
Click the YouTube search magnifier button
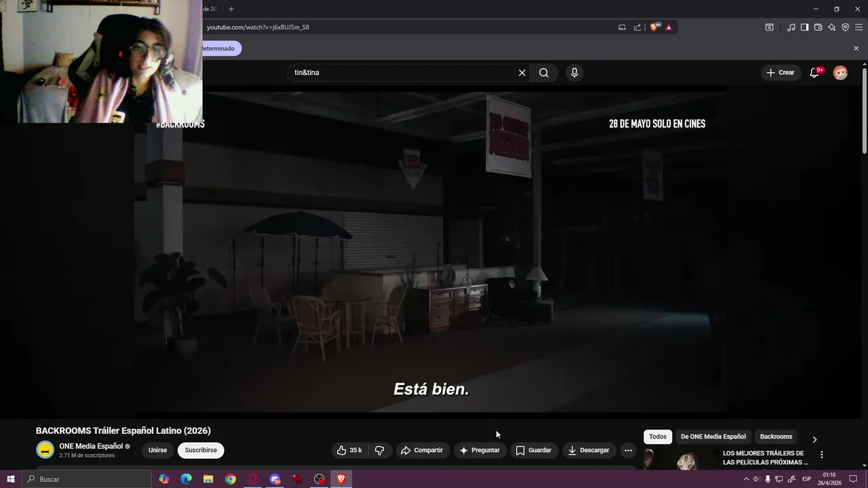click(544, 73)
